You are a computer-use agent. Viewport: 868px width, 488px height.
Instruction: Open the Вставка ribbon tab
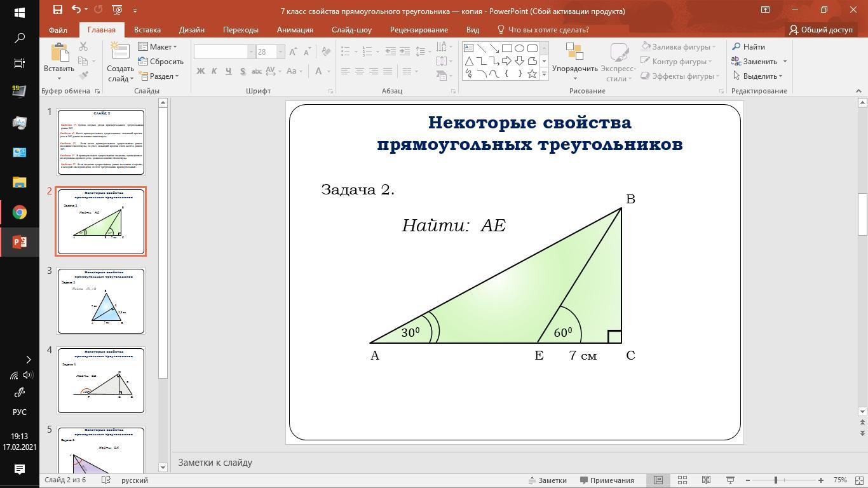147,30
